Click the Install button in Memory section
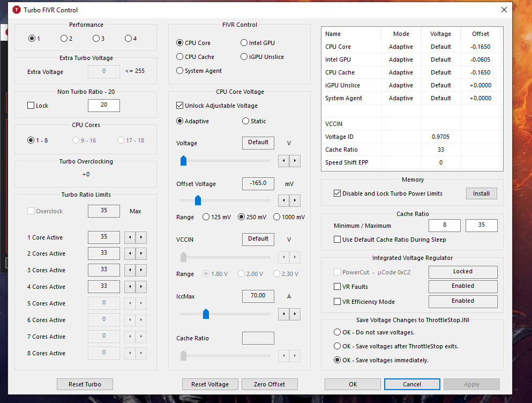Image resolution: width=532 pixels, height=403 pixels. 482,193
